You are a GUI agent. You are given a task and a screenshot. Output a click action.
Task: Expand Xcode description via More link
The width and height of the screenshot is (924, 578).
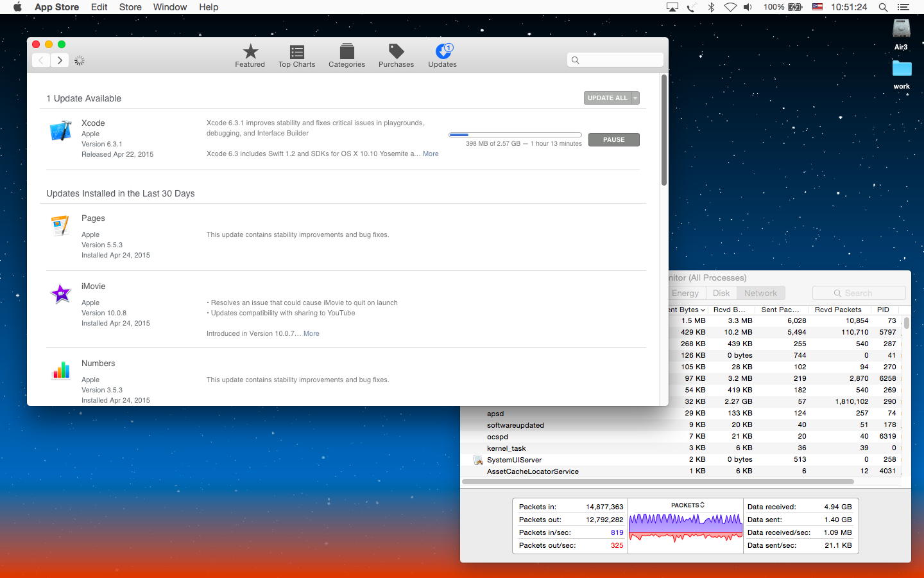pos(431,153)
